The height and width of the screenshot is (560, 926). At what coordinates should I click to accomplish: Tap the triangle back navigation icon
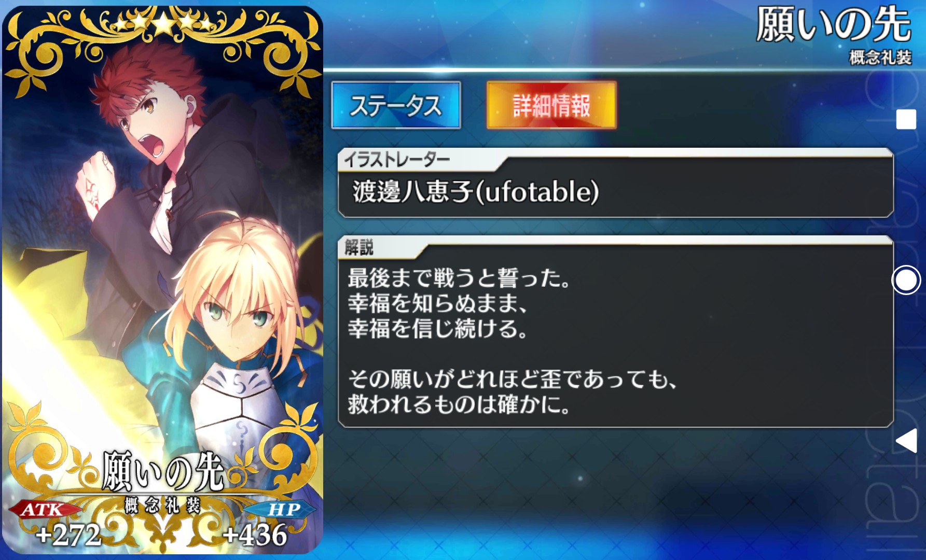click(906, 441)
